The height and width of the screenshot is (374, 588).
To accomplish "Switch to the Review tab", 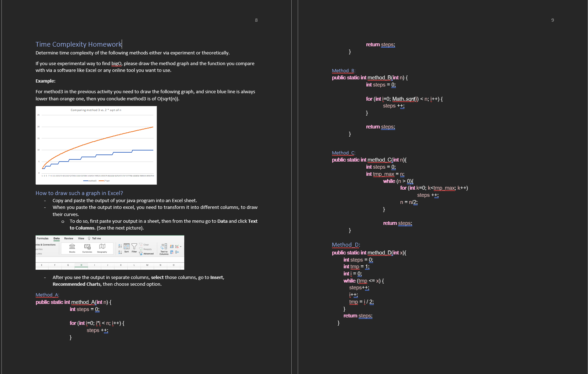I will (69, 238).
